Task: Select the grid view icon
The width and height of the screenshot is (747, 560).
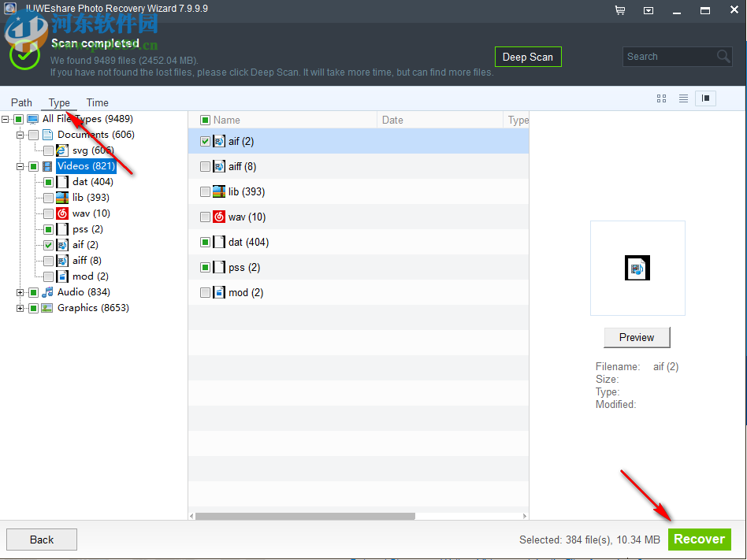Action: coord(661,98)
